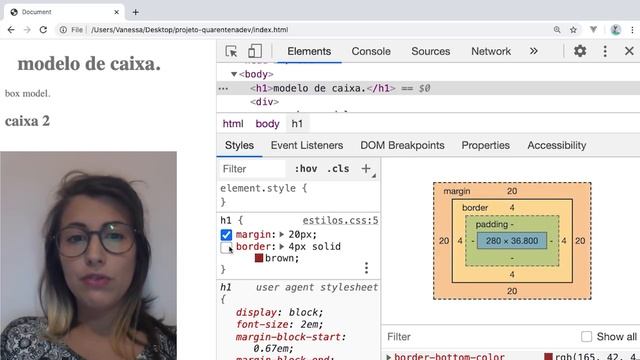
Task: Select the Styles sub-tab
Action: [239, 145]
